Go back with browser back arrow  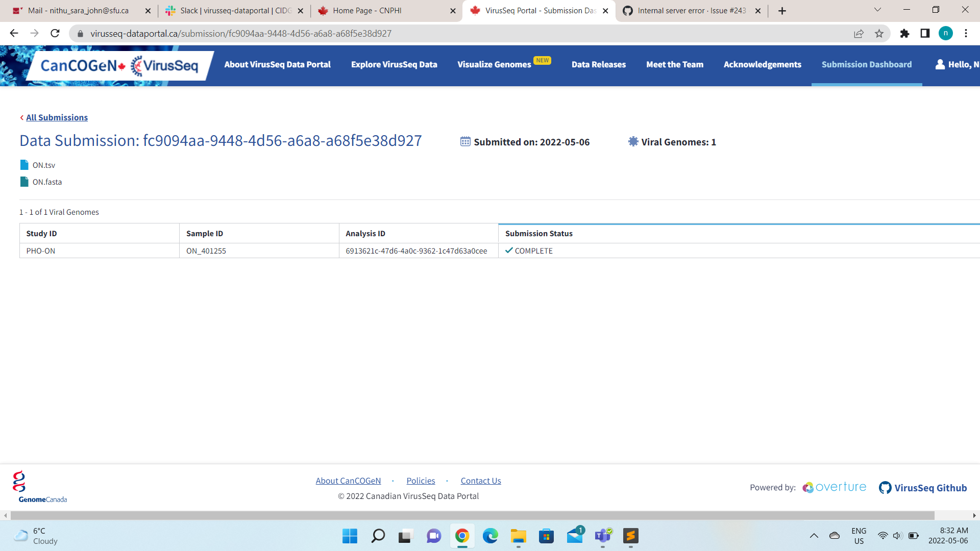(x=14, y=33)
